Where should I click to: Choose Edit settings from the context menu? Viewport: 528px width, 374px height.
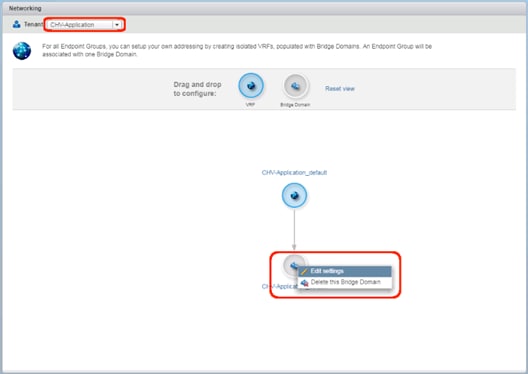(x=345, y=271)
